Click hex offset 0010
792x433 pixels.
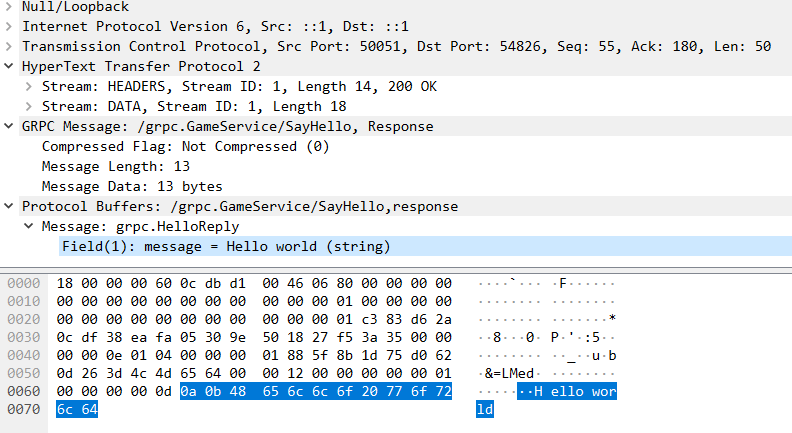click(24, 302)
